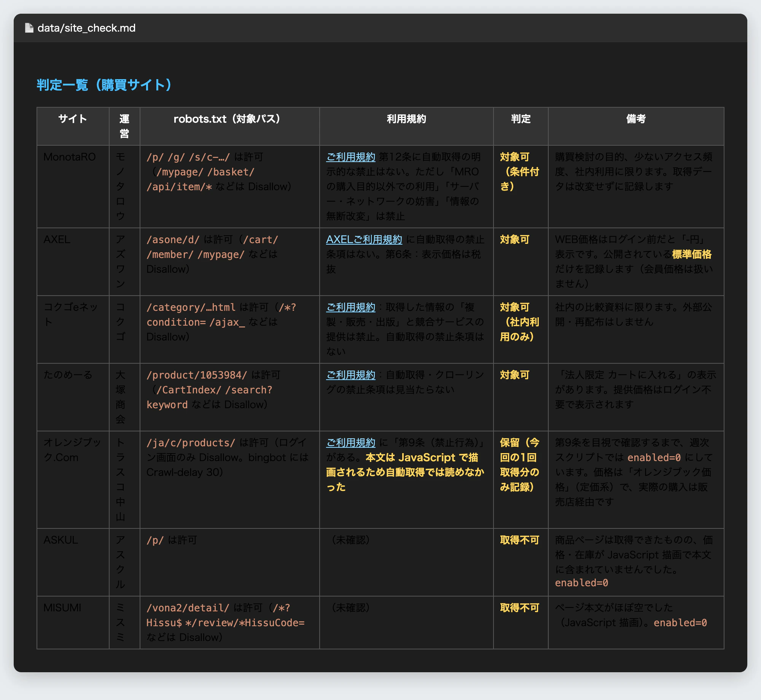This screenshot has width=761, height=700.
Task: Click the data/site_check.md file name
Action: [x=86, y=28]
